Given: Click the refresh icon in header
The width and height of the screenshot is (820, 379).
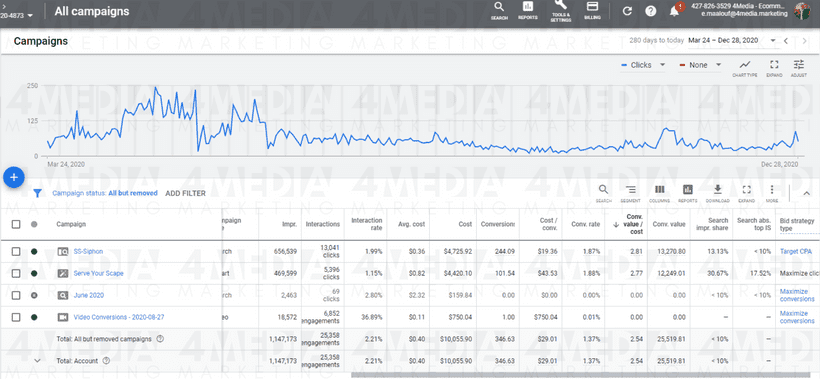Looking at the screenshot, I should [x=628, y=11].
